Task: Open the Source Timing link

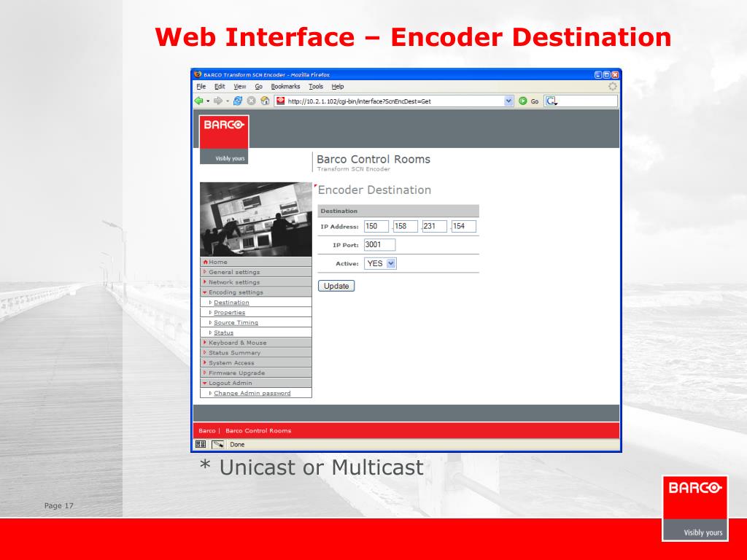Action: 236,322
